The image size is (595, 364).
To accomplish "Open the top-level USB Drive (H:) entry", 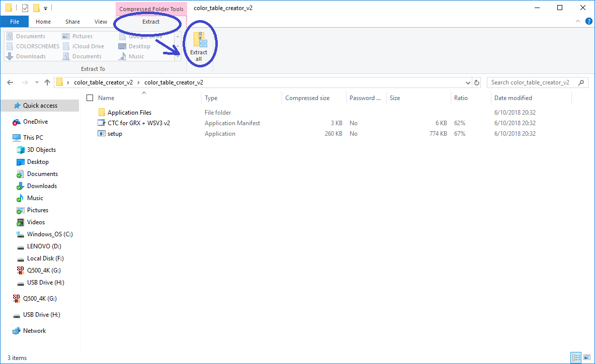I will (x=41, y=315).
